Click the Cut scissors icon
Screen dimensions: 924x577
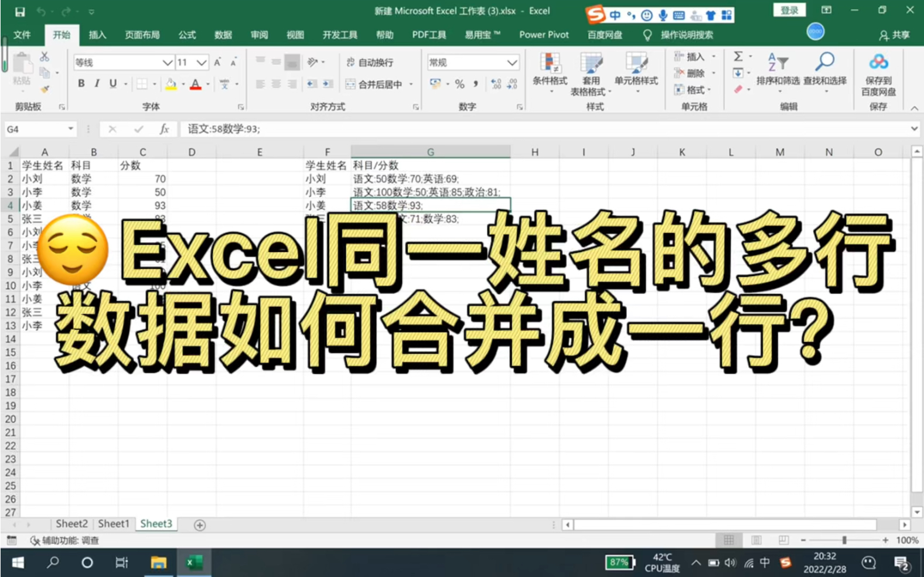(45, 57)
